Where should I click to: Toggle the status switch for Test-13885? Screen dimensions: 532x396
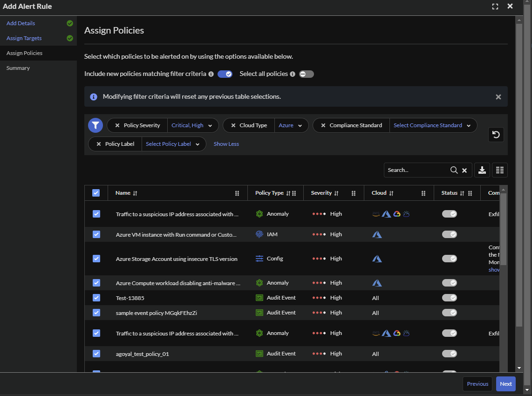click(x=449, y=298)
